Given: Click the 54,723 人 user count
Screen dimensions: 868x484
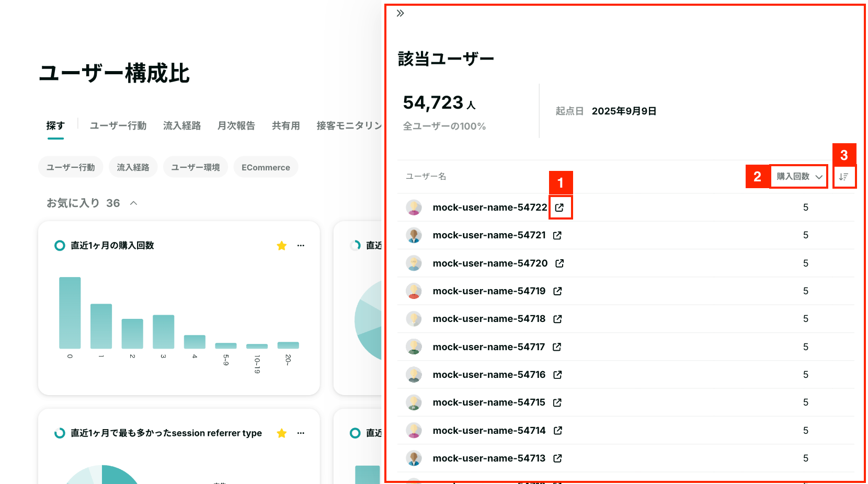Looking at the screenshot, I should (439, 103).
